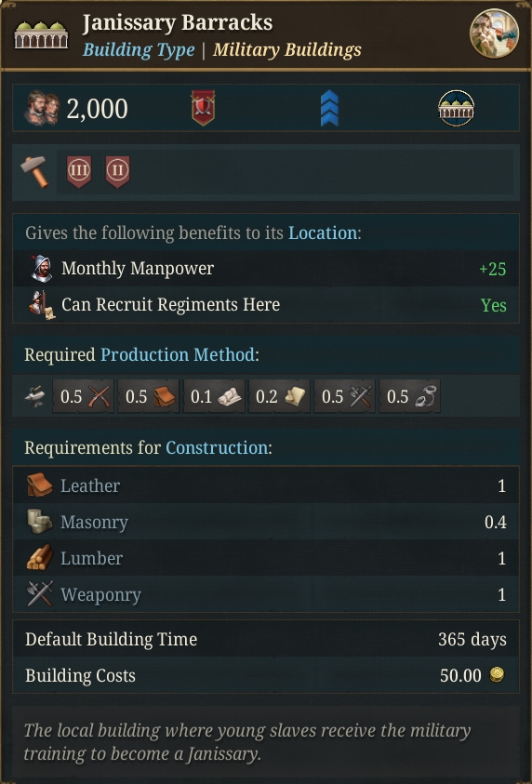Select the level II badge

(118, 171)
